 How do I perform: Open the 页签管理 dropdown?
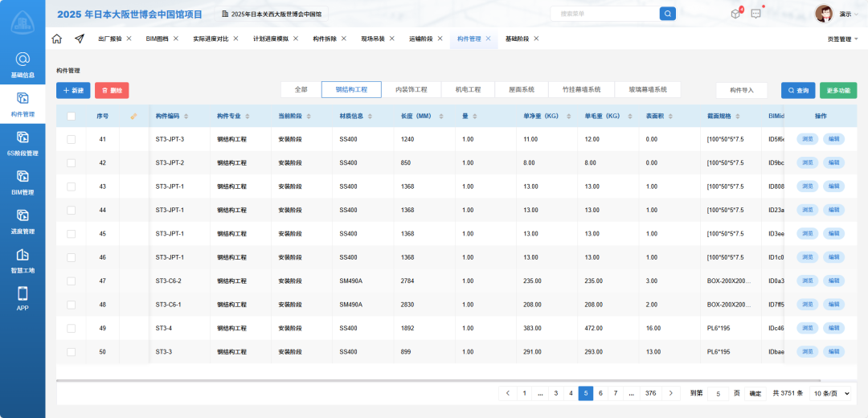pos(842,39)
